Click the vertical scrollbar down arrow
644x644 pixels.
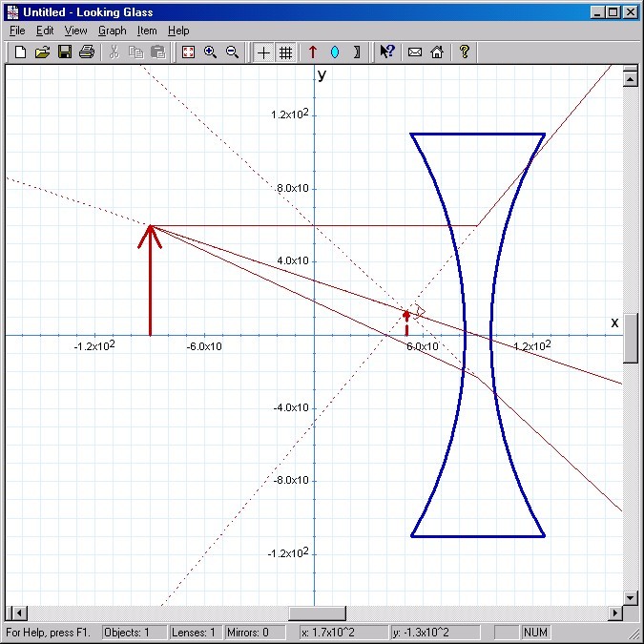click(630, 597)
